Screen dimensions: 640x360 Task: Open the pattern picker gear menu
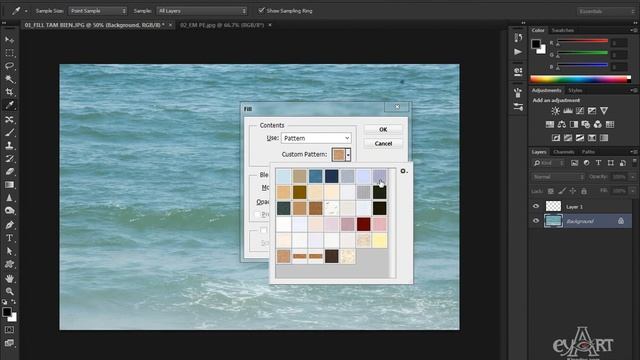404,171
